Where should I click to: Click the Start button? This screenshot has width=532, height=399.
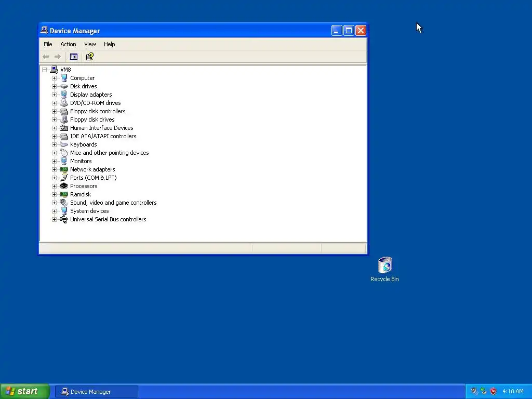pyautogui.click(x=25, y=391)
